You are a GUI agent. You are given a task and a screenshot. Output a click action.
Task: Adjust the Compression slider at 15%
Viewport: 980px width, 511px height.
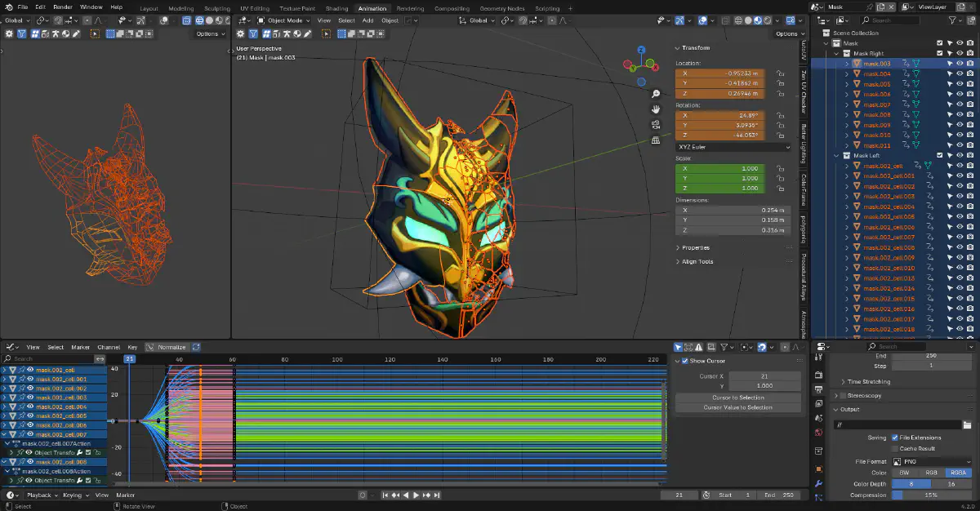coord(930,495)
